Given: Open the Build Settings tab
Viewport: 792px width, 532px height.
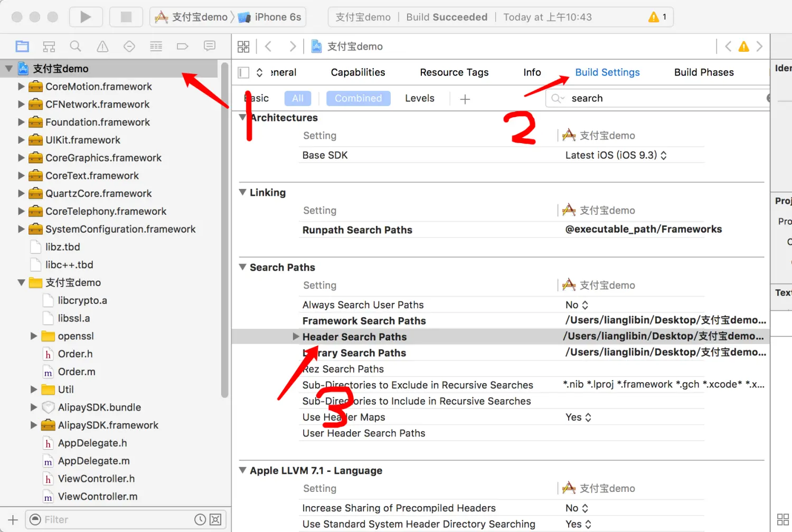Looking at the screenshot, I should [607, 72].
